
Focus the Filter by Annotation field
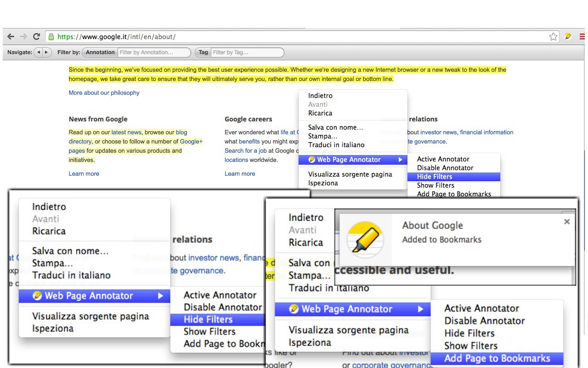coord(154,52)
